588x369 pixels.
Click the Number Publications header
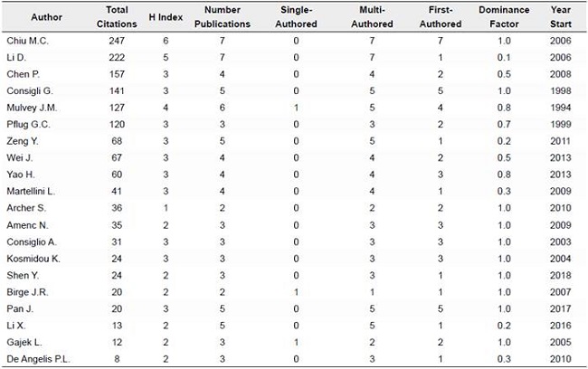[x=218, y=17]
